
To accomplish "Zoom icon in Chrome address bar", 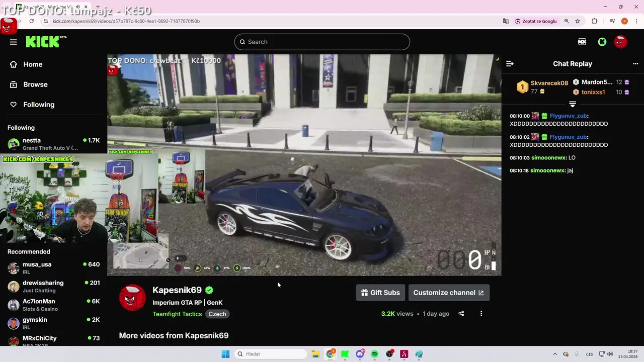I will tap(567, 21).
